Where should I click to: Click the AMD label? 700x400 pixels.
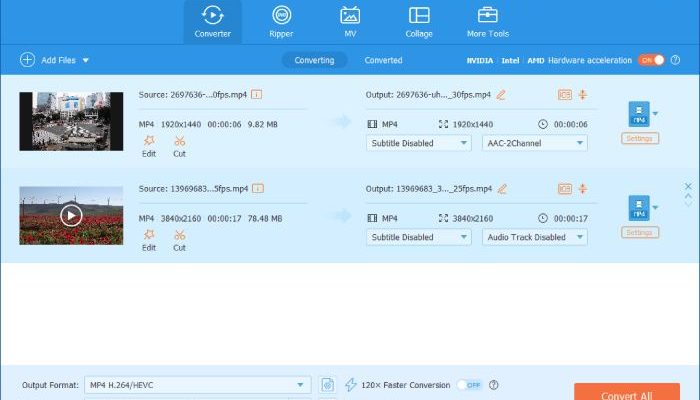pyautogui.click(x=536, y=60)
